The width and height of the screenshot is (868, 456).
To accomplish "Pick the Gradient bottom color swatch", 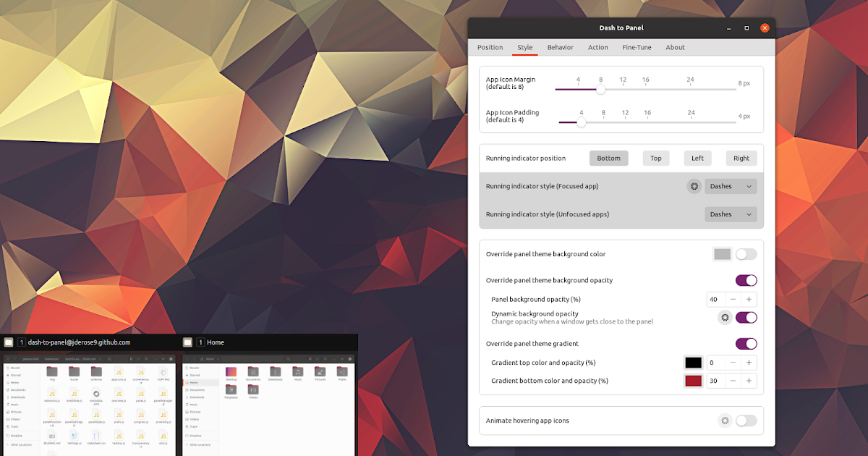I will [x=693, y=380].
